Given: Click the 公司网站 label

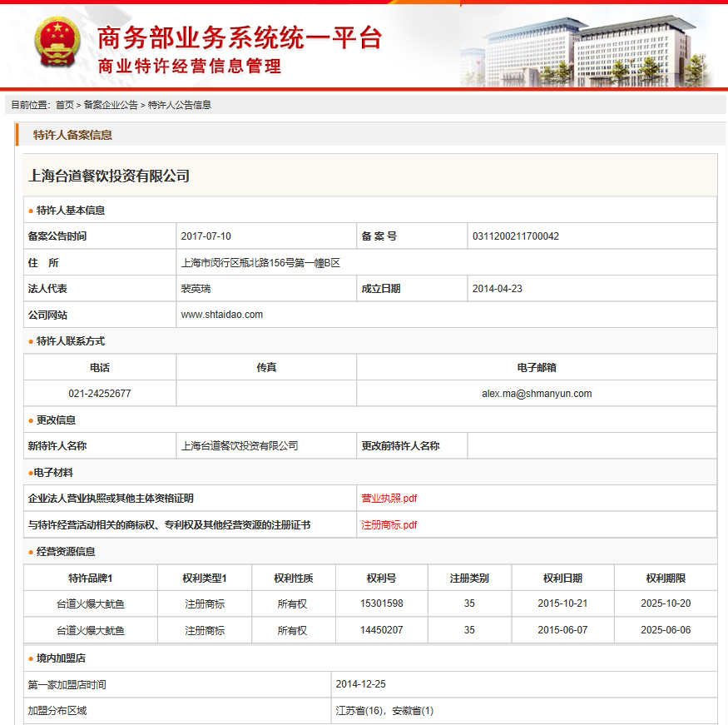Looking at the screenshot, I should 47,315.
